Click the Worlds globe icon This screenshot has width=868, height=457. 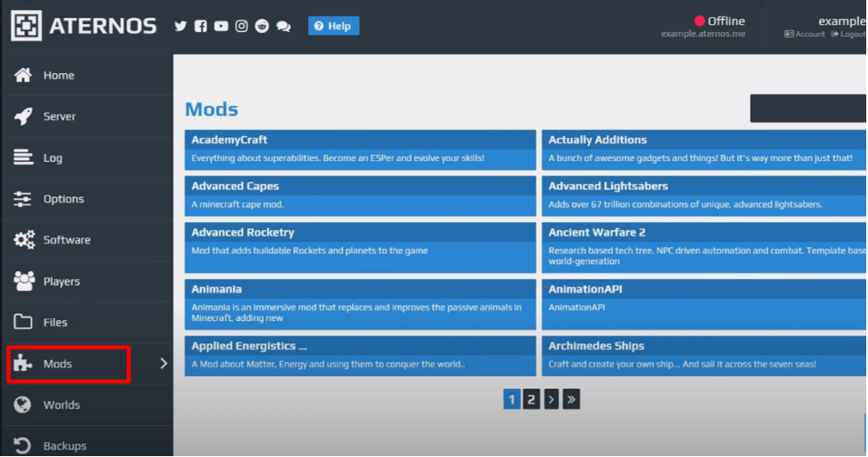[23, 405]
